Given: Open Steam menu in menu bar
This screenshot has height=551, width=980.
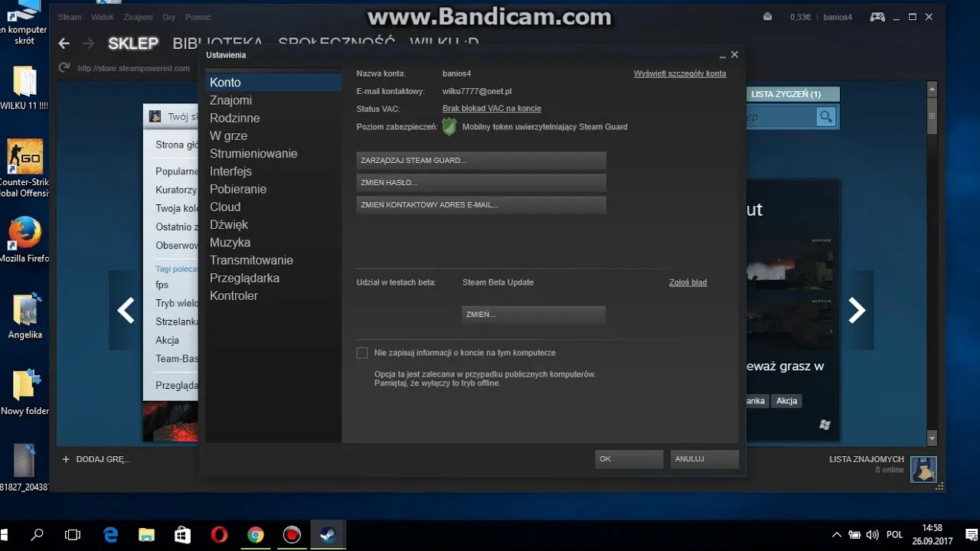Looking at the screenshot, I should coord(70,17).
